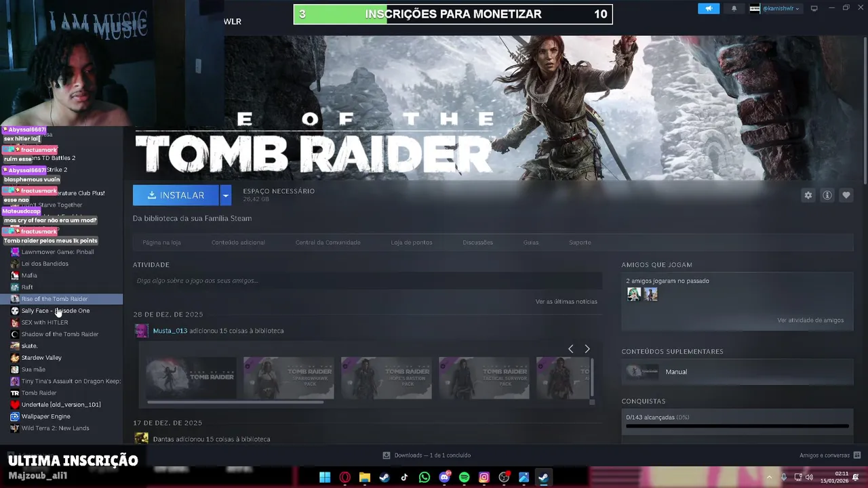868x488 pixels.
Task: Select Undertale [old_version_101] in library
Action: point(61,405)
